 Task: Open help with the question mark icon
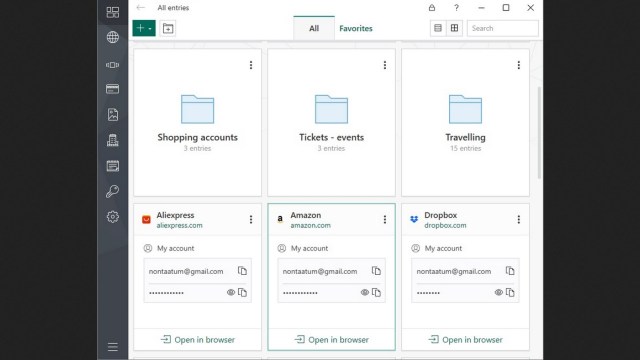click(x=456, y=7)
